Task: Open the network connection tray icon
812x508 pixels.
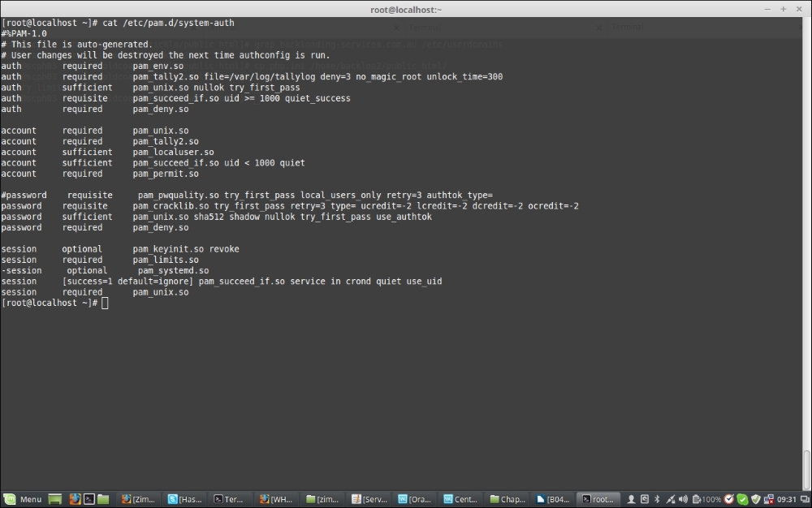Action: 671,499
